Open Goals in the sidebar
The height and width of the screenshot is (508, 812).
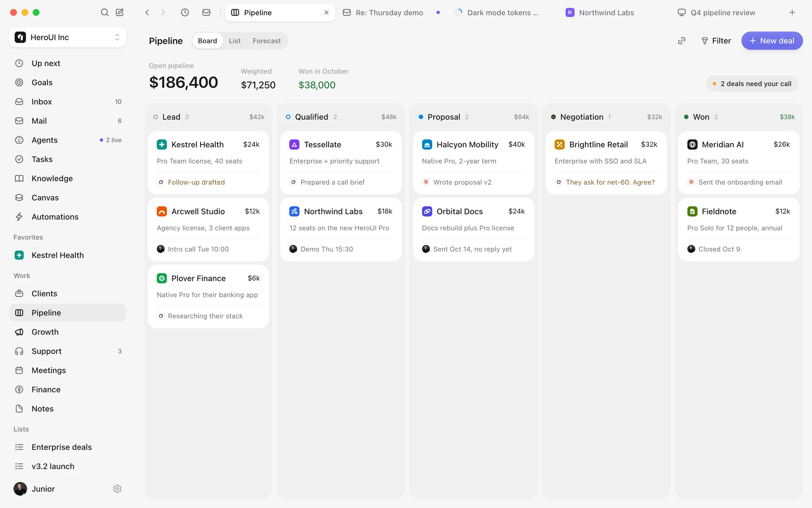pyautogui.click(x=68, y=82)
